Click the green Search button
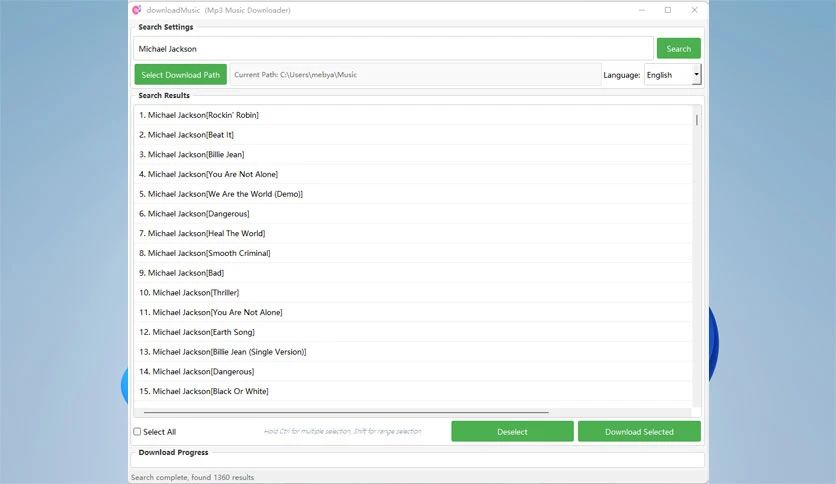 click(678, 49)
